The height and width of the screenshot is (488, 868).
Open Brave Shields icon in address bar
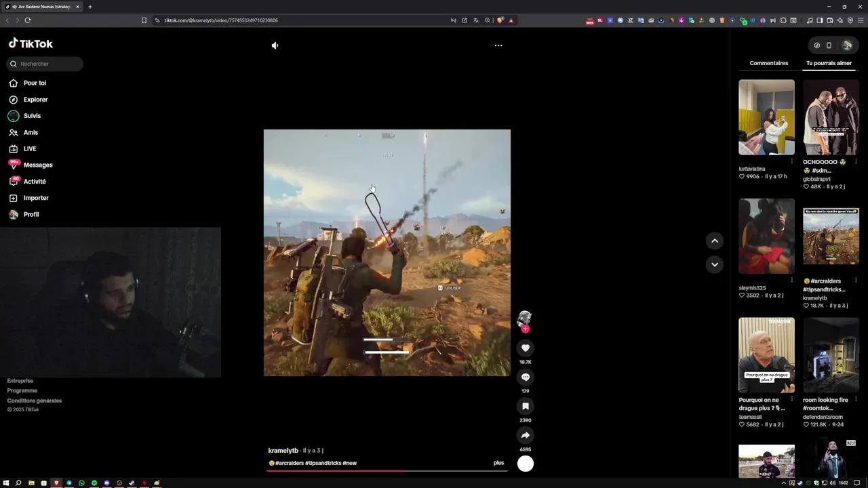[x=500, y=20]
